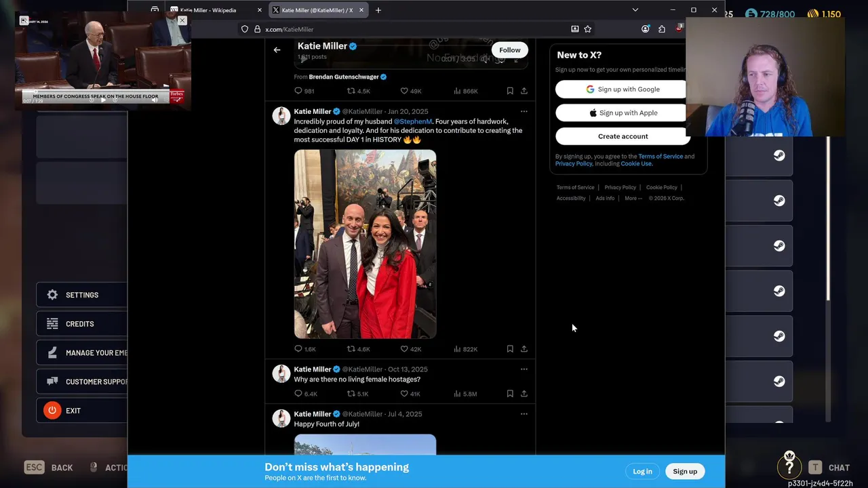
Task: Open the tracking protection shield icon
Action: (x=245, y=29)
